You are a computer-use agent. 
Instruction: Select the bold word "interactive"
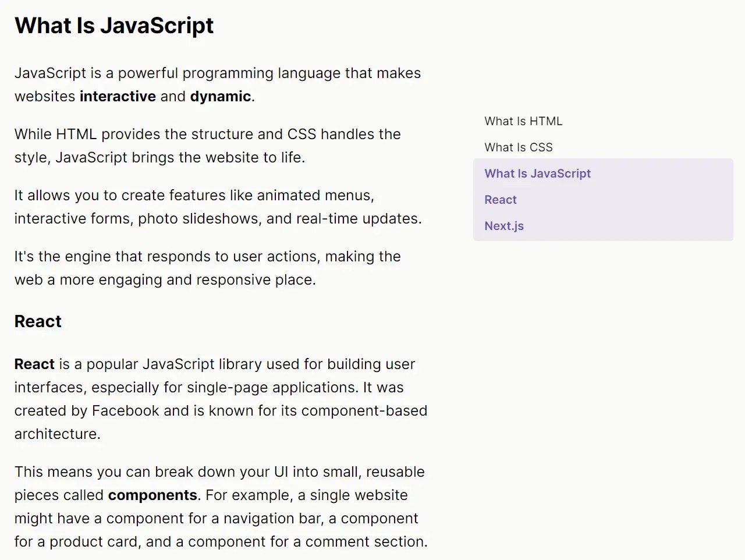click(118, 96)
